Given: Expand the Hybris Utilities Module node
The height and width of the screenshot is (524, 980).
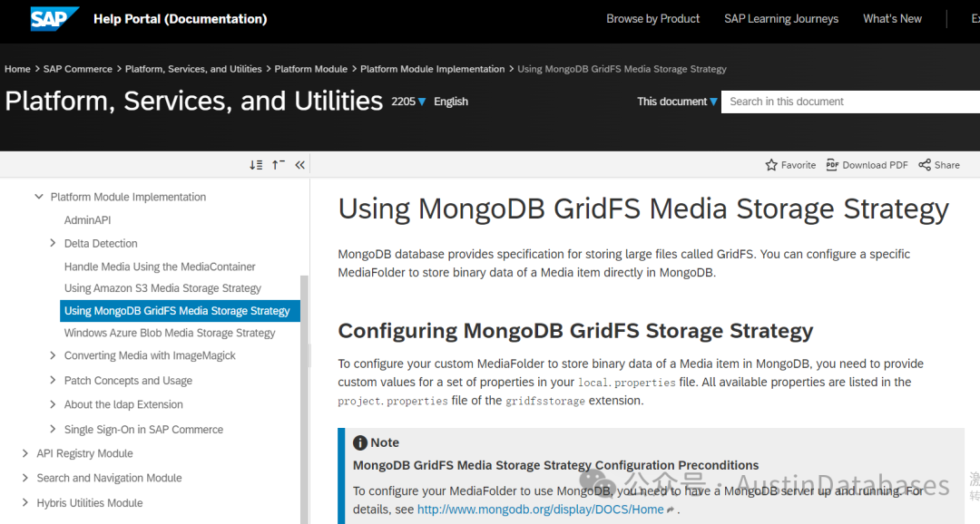Looking at the screenshot, I should click(x=25, y=503).
